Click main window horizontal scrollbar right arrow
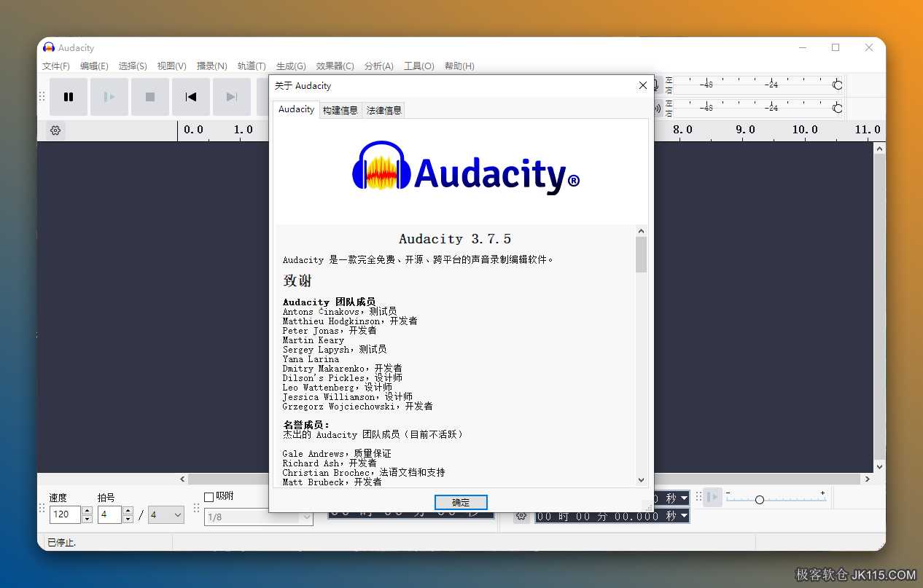 [867, 479]
